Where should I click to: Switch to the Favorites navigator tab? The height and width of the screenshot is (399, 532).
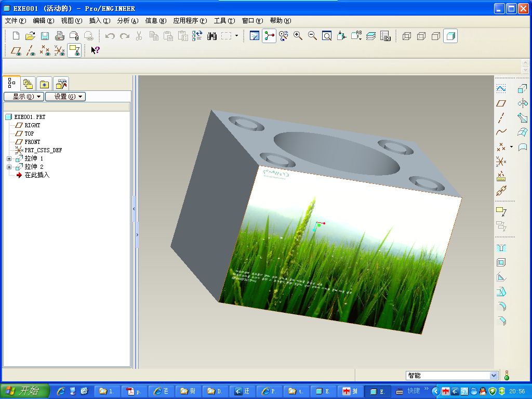pyautogui.click(x=44, y=84)
